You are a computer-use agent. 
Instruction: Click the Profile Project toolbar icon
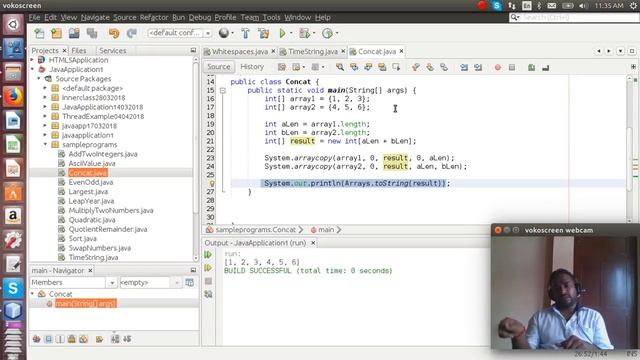[327, 33]
